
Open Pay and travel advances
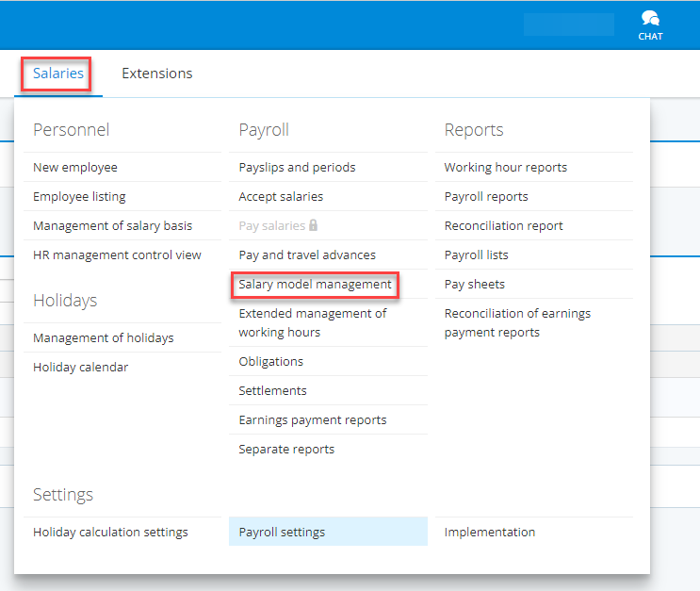(307, 255)
